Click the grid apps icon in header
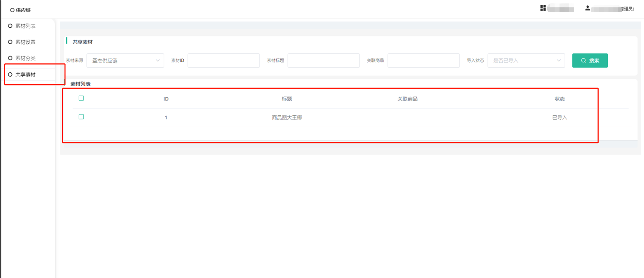Viewport: 644px width, 278px height. tap(543, 8)
